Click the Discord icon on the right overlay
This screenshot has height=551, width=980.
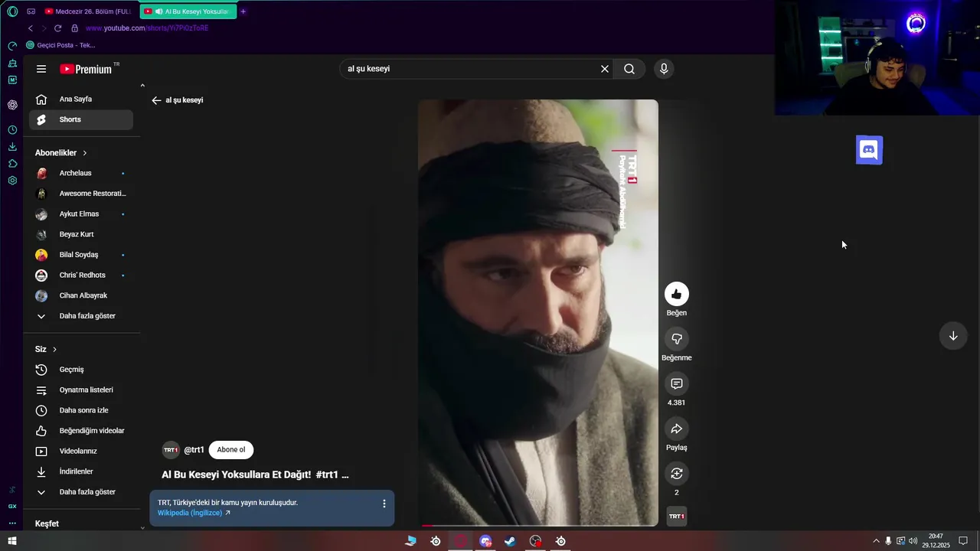pos(869,150)
